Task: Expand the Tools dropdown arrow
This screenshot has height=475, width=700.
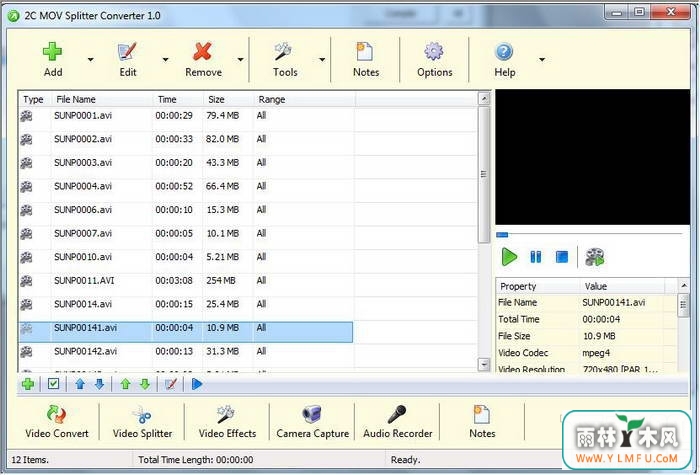Action: click(322, 59)
